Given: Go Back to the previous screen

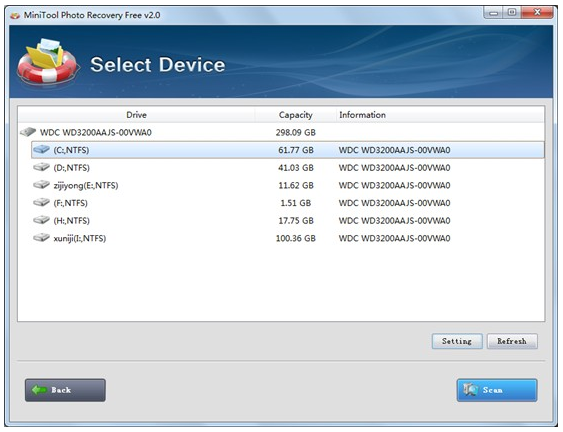Looking at the screenshot, I should (65, 390).
